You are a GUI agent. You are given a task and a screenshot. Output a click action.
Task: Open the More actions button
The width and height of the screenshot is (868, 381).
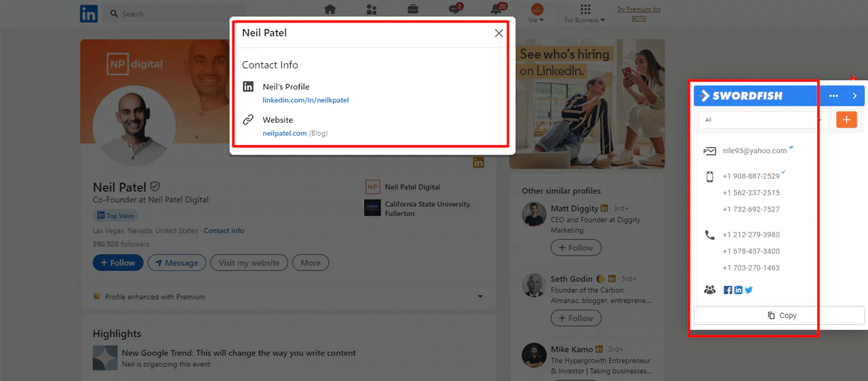coord(311,263)
